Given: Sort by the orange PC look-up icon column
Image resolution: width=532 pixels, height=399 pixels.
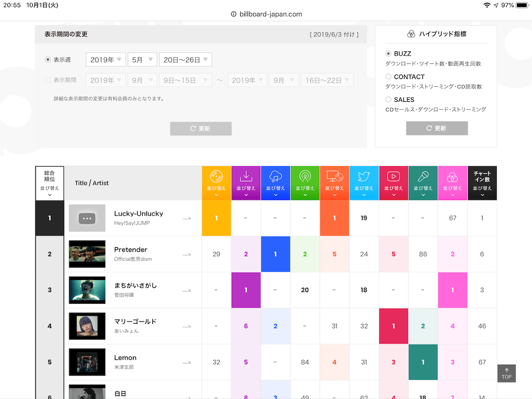Looking at the screenshot, I should 335,183.
